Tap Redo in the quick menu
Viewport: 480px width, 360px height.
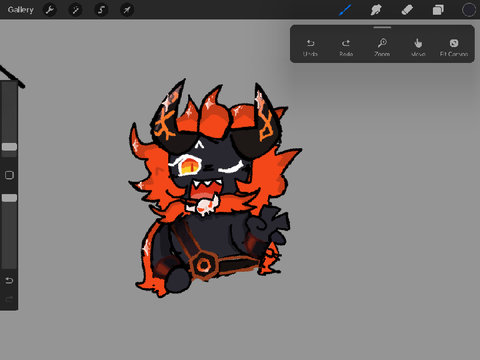(x=346, y=47)
